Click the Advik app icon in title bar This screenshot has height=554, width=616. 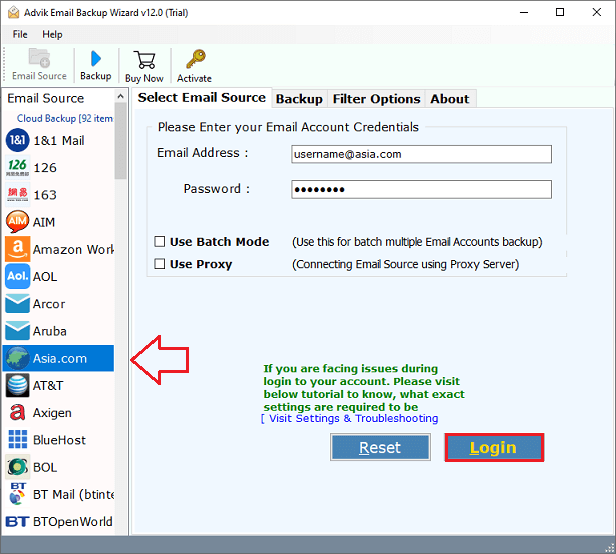13,12
